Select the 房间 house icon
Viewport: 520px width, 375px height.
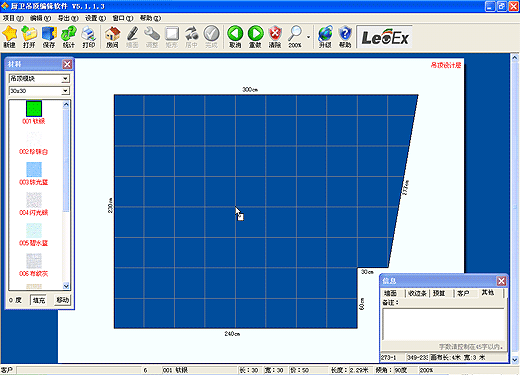pos(112,37)
